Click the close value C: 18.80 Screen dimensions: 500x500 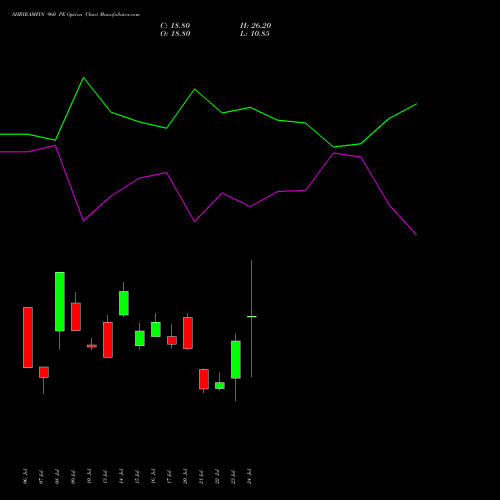pyautogui.click(x=175, y=26)
